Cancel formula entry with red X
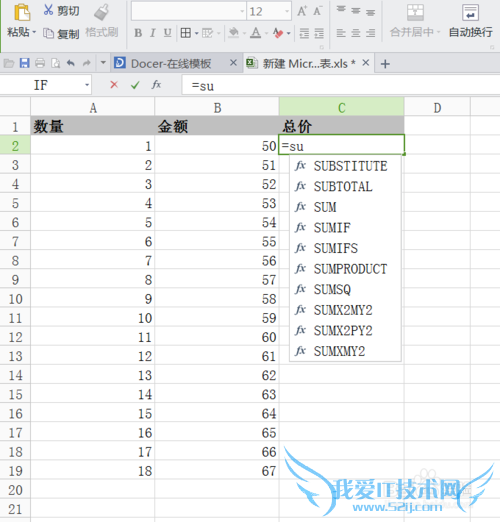The width and height of the screenshot is (500, 522). (x=114, y=85)
